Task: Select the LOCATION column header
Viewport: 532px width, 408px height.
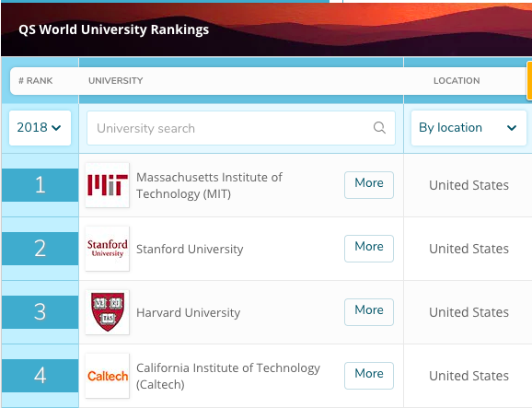Action: pos(457,81)
